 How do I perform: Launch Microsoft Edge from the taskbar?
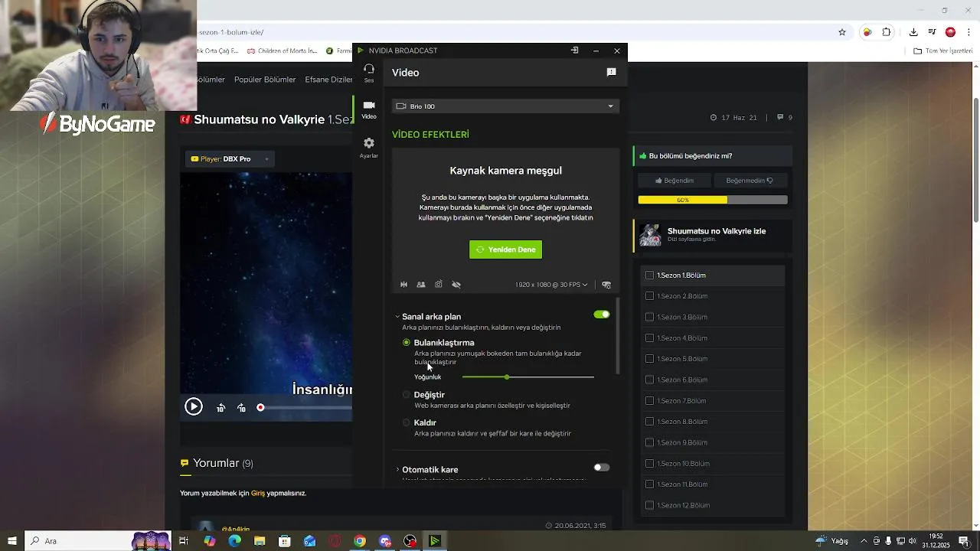tap(234, 541)
